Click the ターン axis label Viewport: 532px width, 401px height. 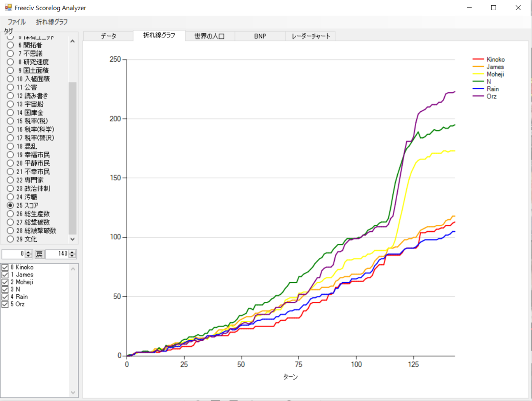[x=291, y=377]
